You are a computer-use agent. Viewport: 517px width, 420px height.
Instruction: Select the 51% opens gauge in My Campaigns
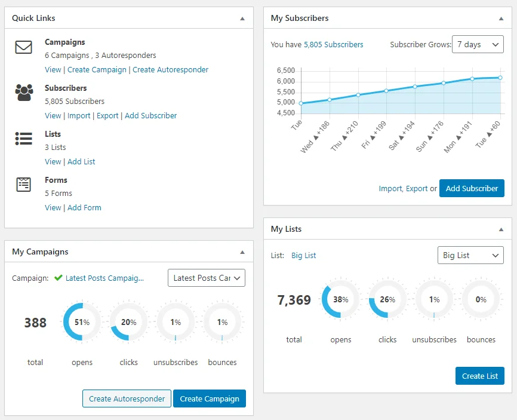coord(81,321)
